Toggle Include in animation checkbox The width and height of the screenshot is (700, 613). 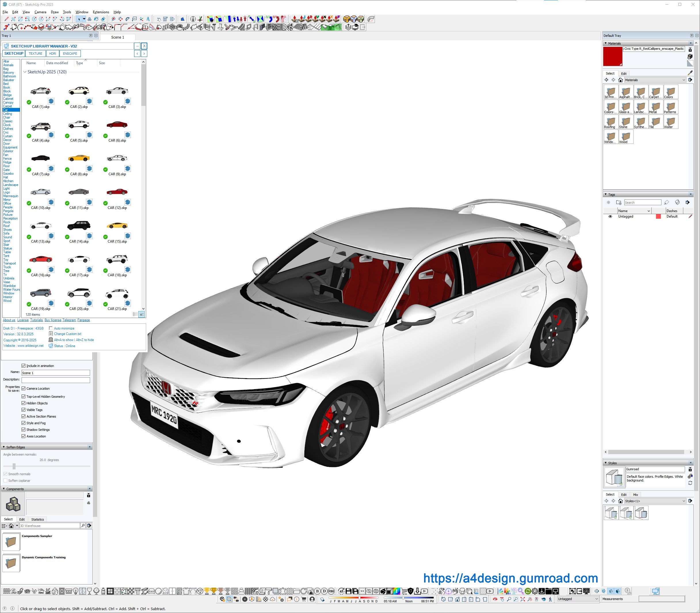click(x=24, y=366)
